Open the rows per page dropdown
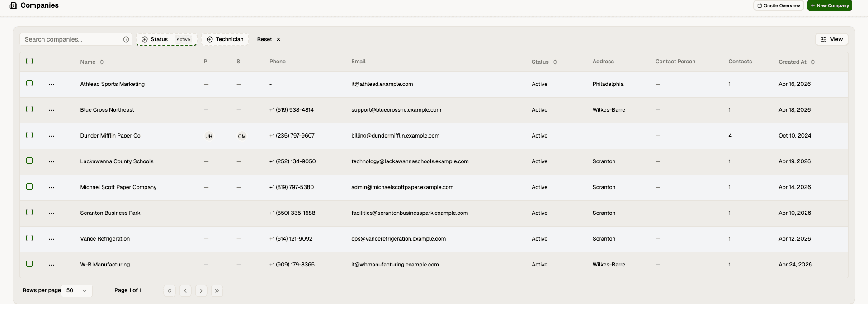 pyautogui.click(x=77, y=290)
